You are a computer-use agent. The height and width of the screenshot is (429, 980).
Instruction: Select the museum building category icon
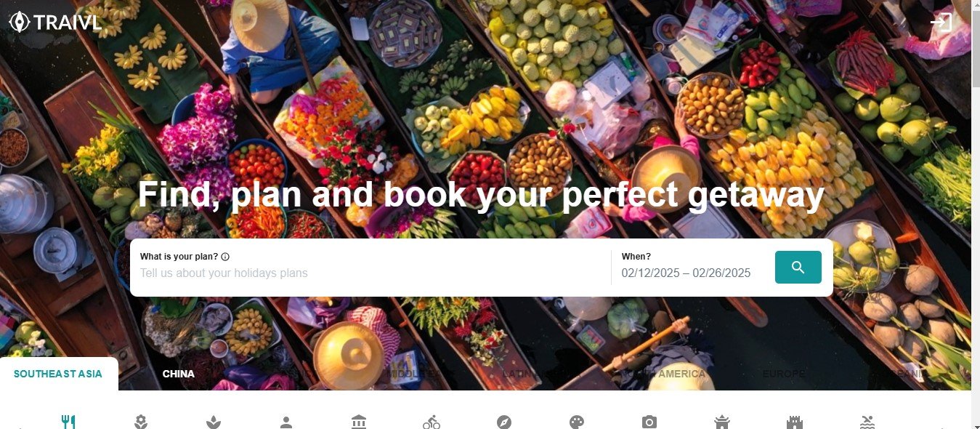[359, 422]
